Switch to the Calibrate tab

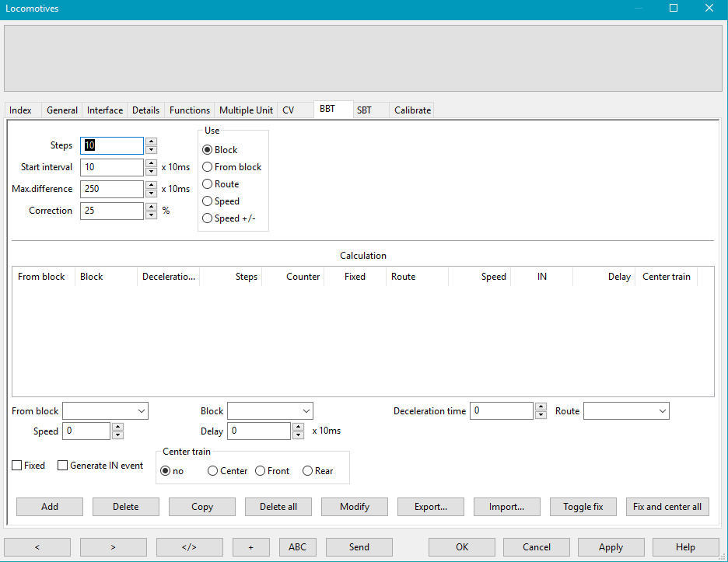click(412, 110)
